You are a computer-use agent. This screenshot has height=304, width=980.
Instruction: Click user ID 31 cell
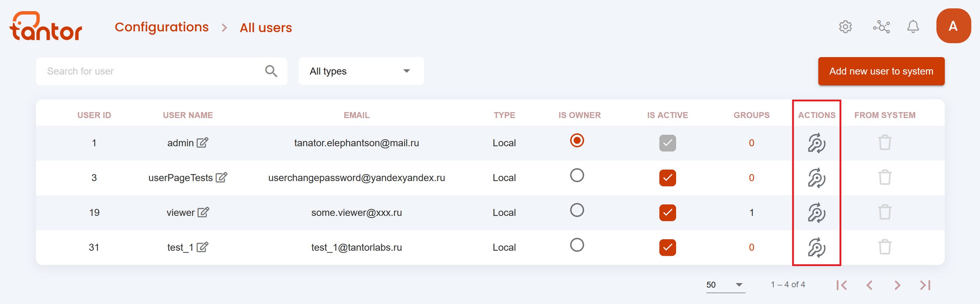tap(94, 247)
